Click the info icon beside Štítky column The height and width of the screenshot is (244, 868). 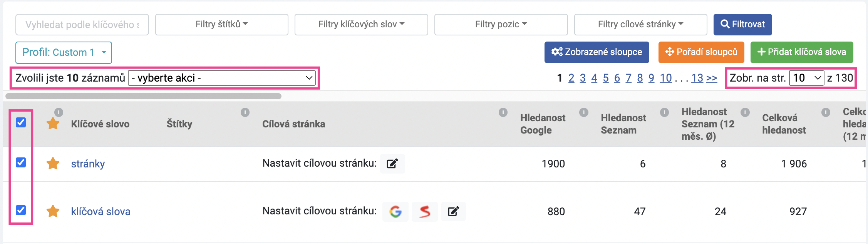pyautogui.click(x=245, y=112)
